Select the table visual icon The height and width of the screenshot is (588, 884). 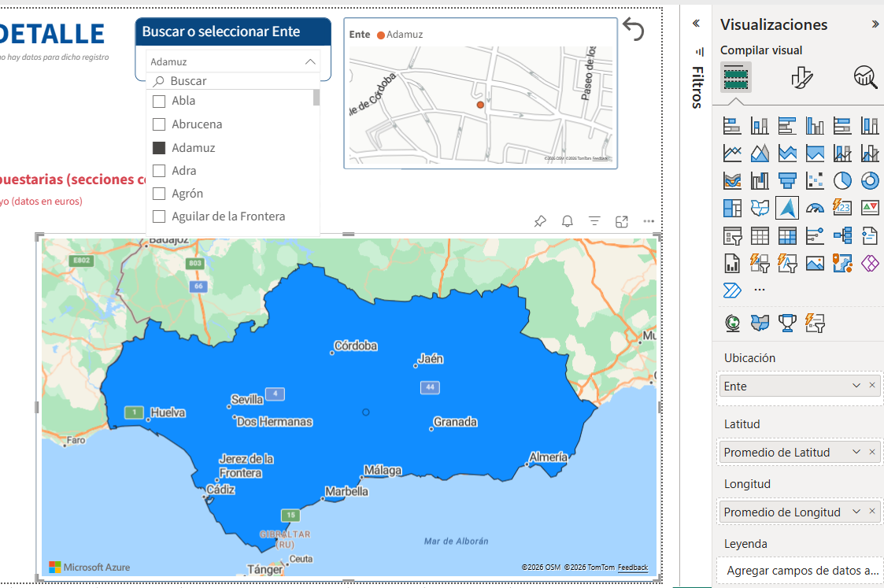(x=760, y=235)
